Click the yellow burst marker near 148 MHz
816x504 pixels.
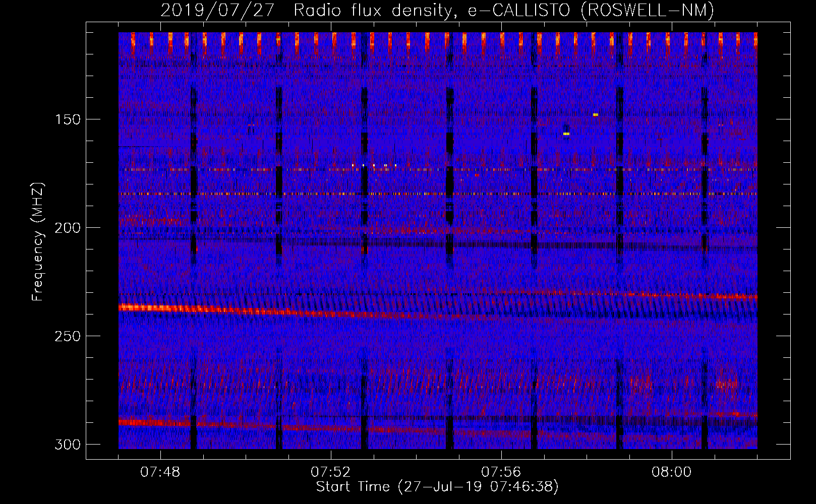[x=596, y=115]
